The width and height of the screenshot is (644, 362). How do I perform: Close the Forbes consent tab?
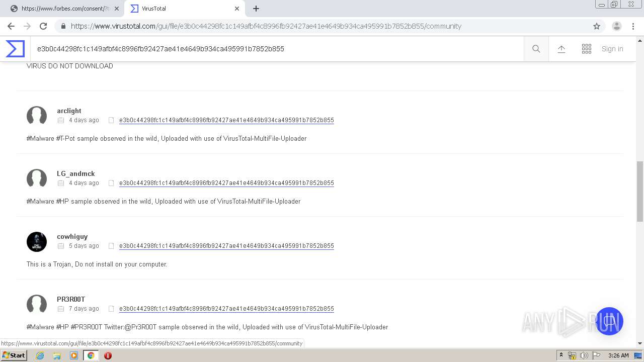(117, 9)
